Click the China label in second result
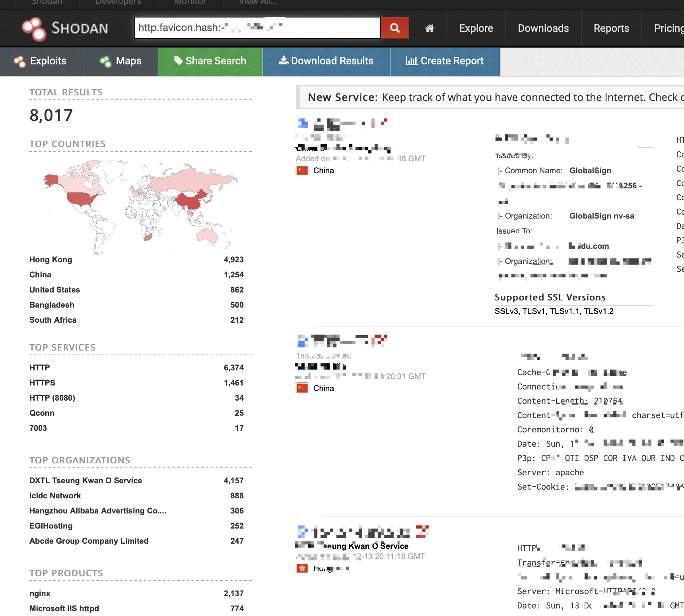Screen dimensions: 684x616 (x=323, y=388)
